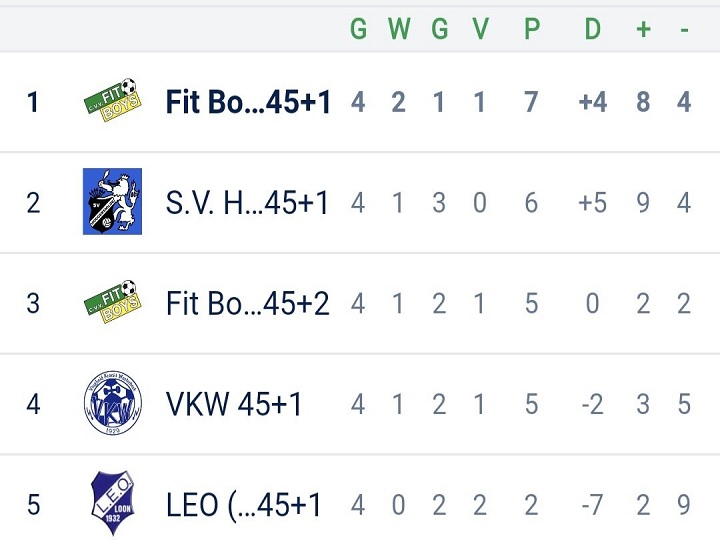The image size is (720, 540).
Task: Open team S.V. H...45+1 details
Action: pos(247,202)
